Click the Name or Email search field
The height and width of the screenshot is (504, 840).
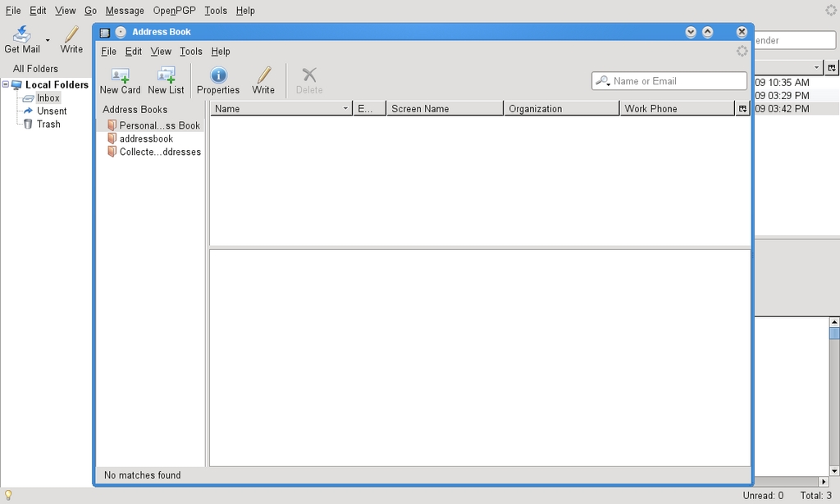[669, 80]
